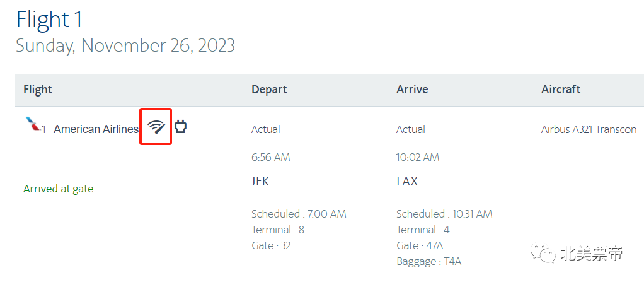Select the Arrive column header
Viewport: 644px width, 282px height.
[x=412, y=90]
